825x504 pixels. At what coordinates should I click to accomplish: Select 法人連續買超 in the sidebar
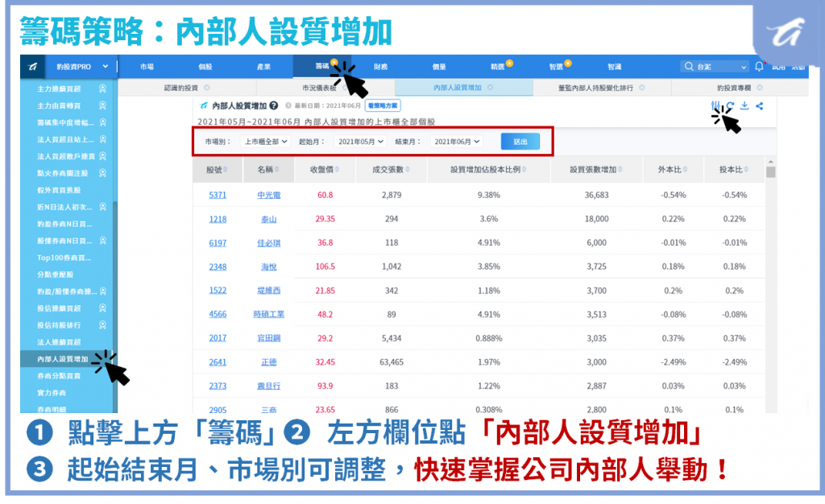[59, 342]
